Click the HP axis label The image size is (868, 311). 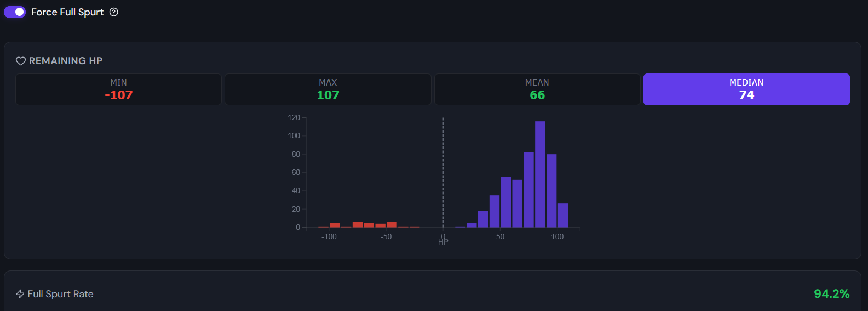[x=443, y=242]
